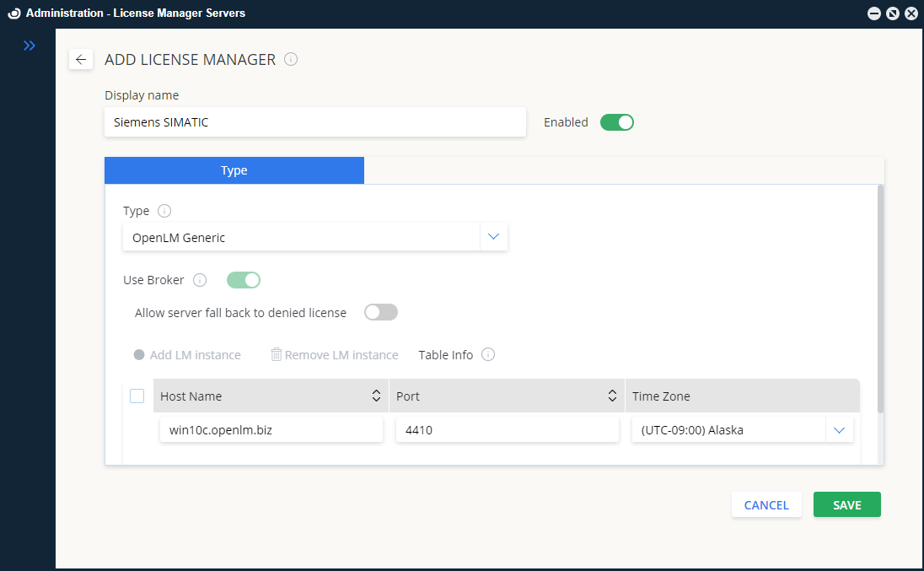Turn off the Use Broker toggle
924x571 pixels.
point(243,279)
